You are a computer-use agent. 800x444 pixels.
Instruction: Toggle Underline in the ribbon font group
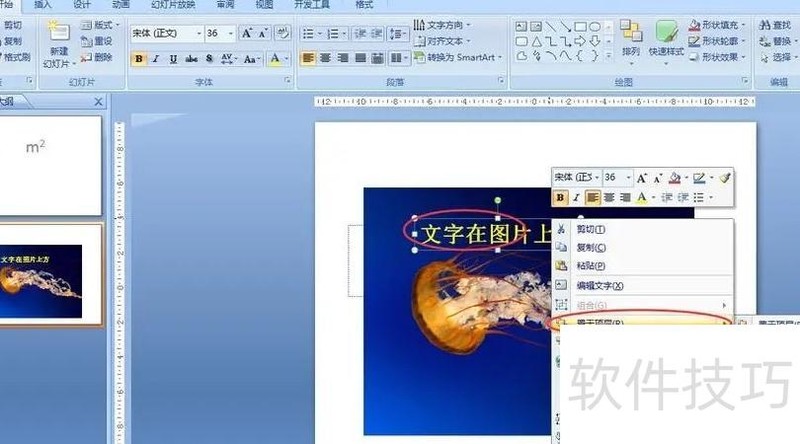173,59
